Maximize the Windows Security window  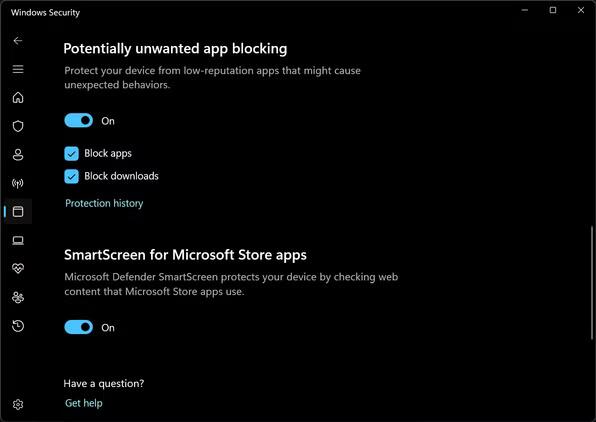click(x=553, y=10)
